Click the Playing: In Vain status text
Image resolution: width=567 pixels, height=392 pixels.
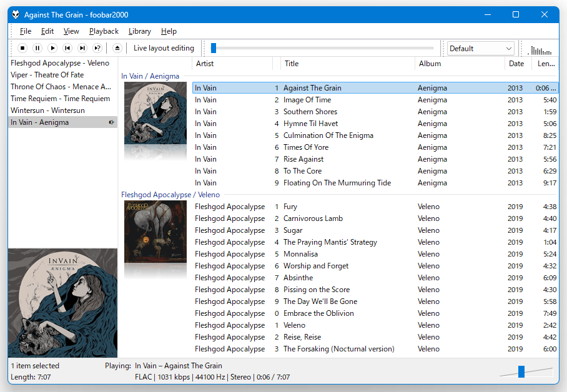[x=164, y=366]
